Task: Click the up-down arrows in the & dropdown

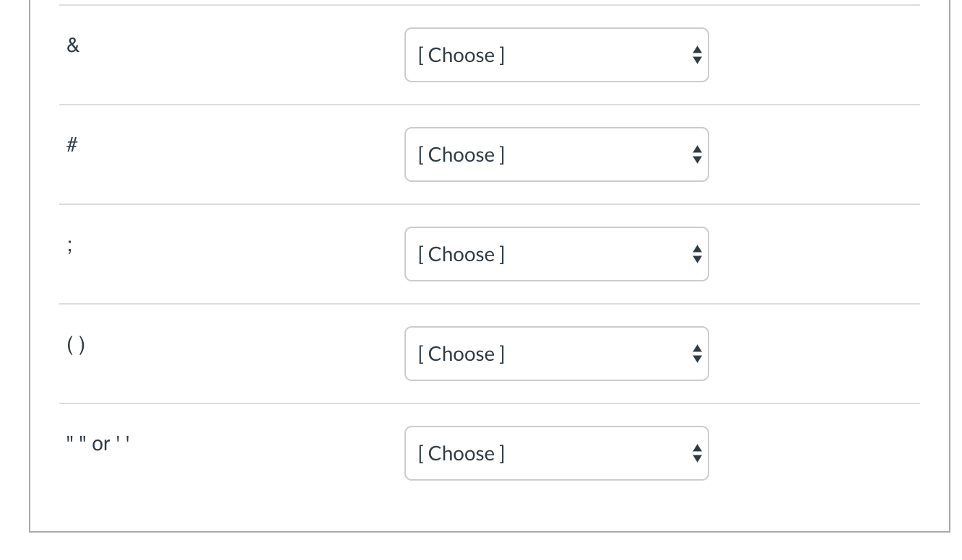Action: click(697, 55)
